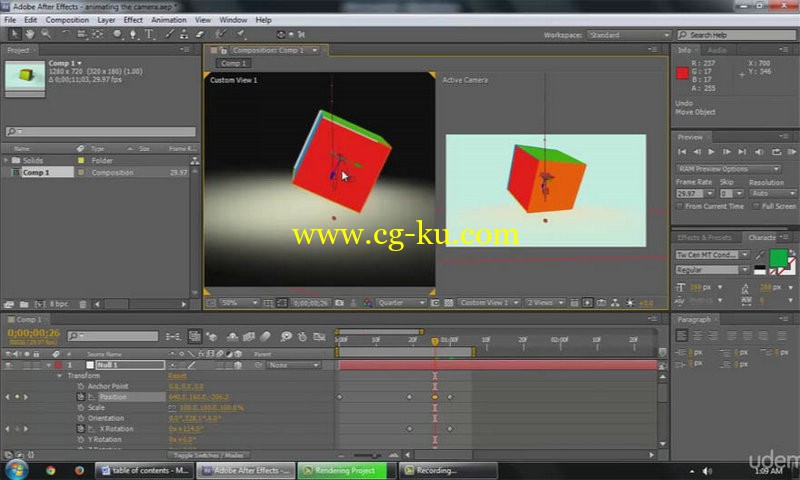
Task: Click the take snapshot camera icon
Action: (x=339, y=303)
